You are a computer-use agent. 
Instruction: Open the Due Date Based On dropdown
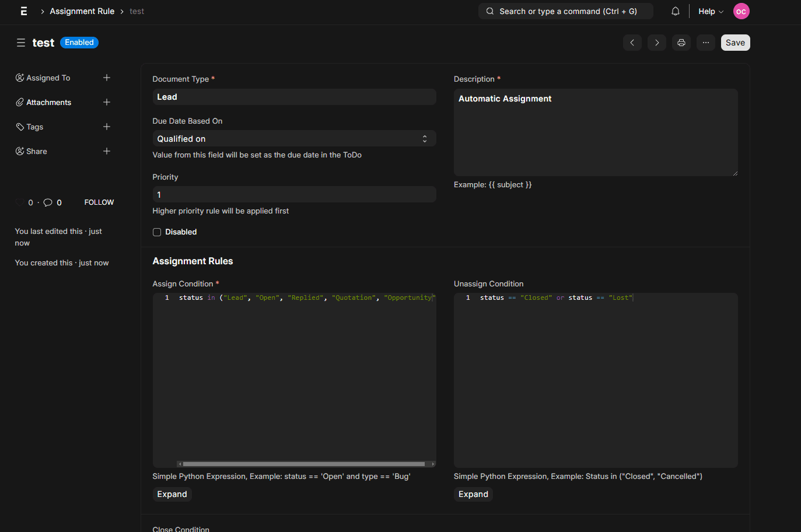coord(295,139)
